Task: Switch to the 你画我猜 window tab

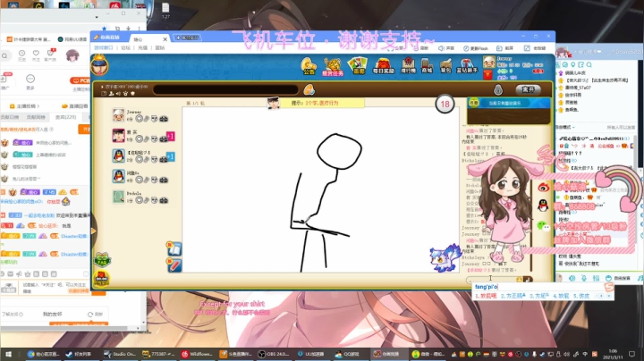Action: pyautogui.click(x=107, y=38)
